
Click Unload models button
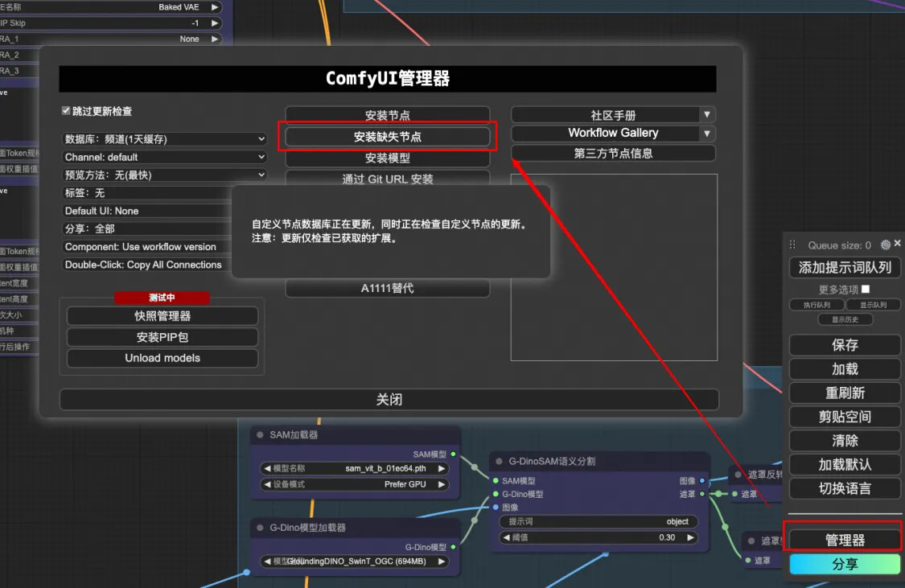click(x=162, y=358)
